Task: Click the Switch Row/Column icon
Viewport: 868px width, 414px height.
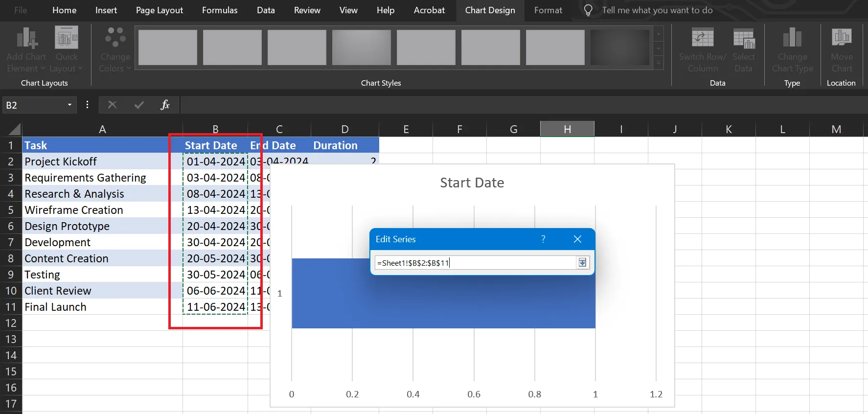Action: 703,38
